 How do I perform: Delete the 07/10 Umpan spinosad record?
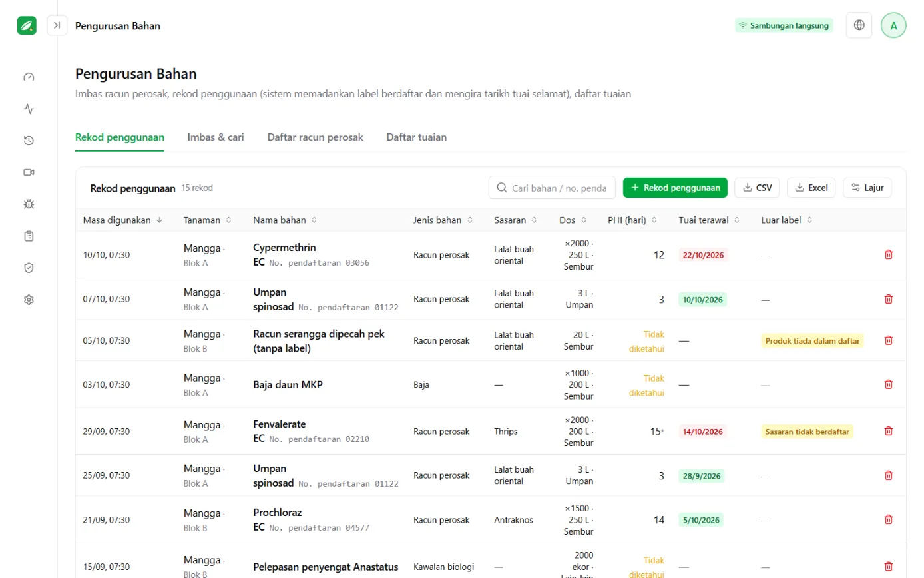(888, 299)
